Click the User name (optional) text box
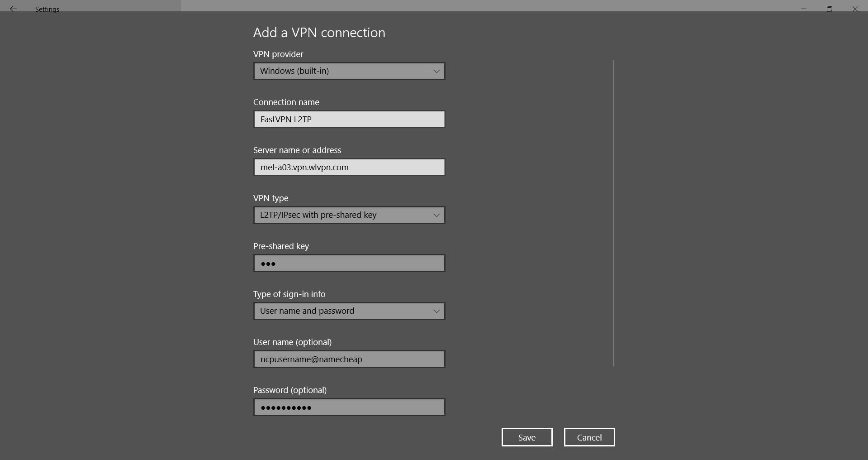The width and height of the screenshot is (868, 460). point(349,359)
